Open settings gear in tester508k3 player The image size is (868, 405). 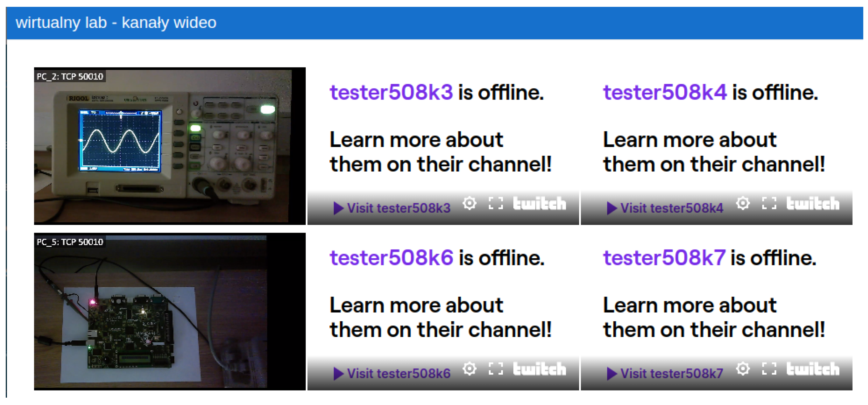pyautogui.click(x=469, y=203)
